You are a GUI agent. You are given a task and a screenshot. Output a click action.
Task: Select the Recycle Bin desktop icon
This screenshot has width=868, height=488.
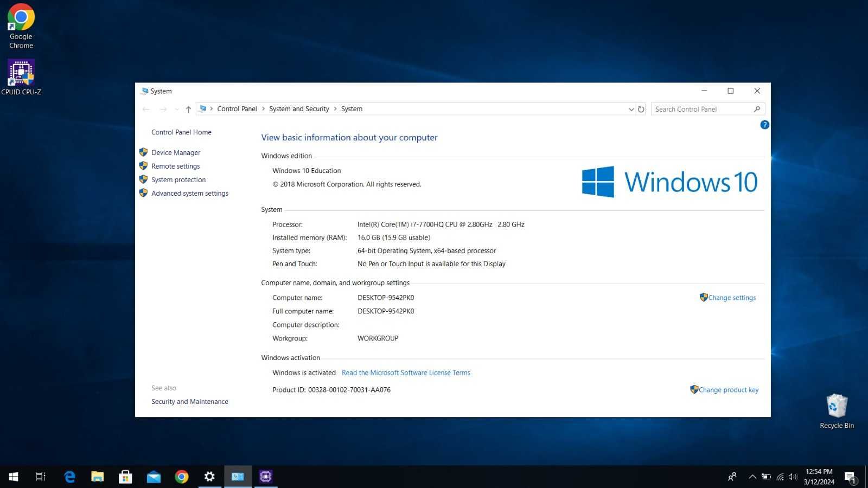click(837, 412)
